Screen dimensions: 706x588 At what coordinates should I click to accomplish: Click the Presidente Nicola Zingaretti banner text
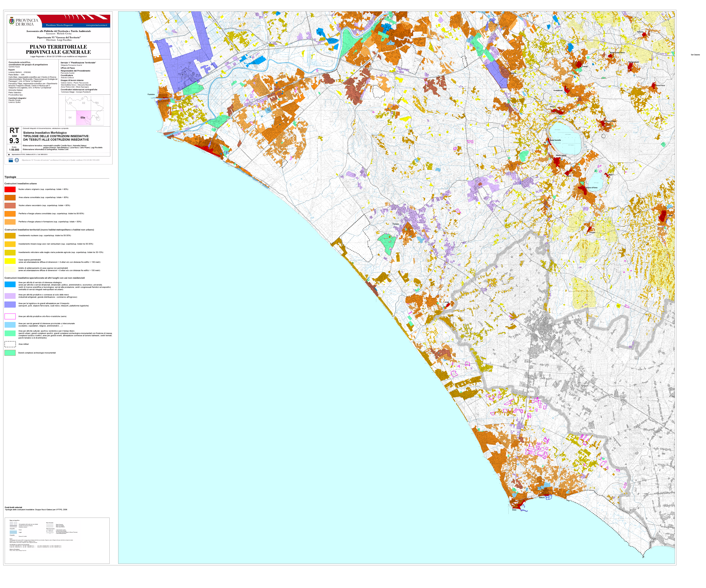[x=59, y=25]
